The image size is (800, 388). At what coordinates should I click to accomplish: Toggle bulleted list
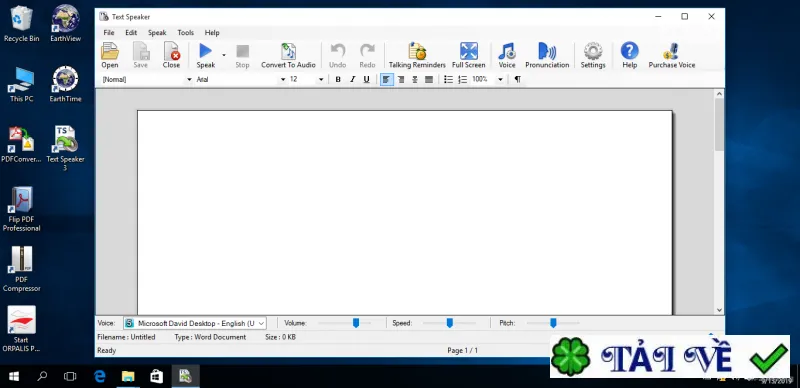click(448, 80)
